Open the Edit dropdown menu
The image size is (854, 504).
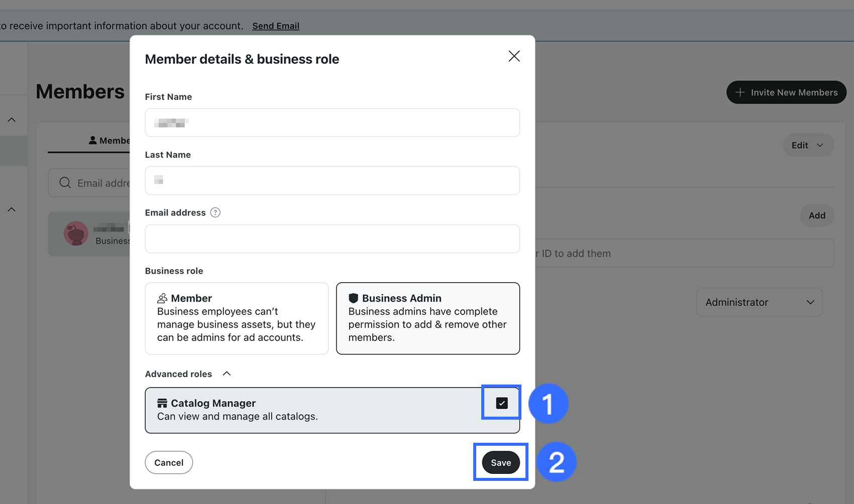point(808,145)
